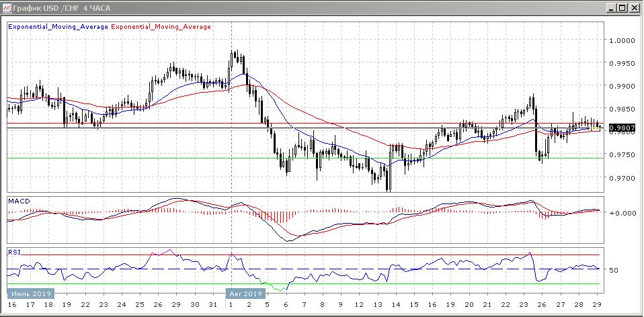Click the RSI 50 level axis label
Image resolution: width=644 pixels, height=317 pixels.
coord(614,270)
